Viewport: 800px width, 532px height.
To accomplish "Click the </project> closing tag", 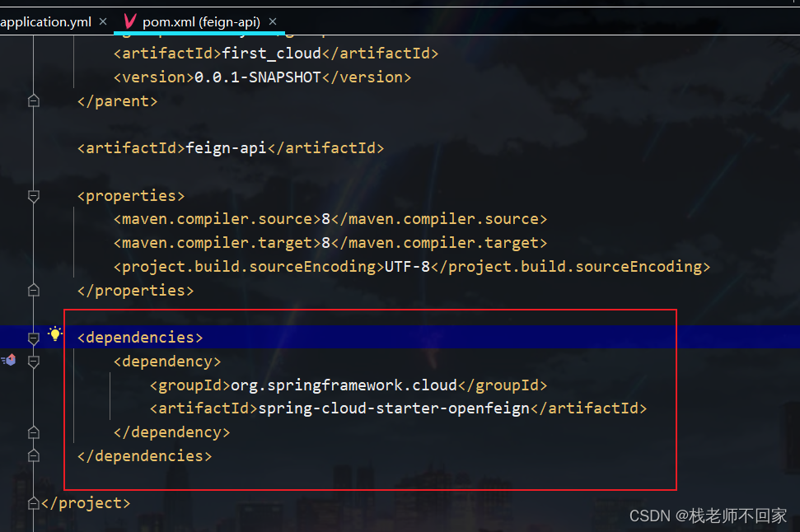I will pyautogui.click(x=86, y=503).
